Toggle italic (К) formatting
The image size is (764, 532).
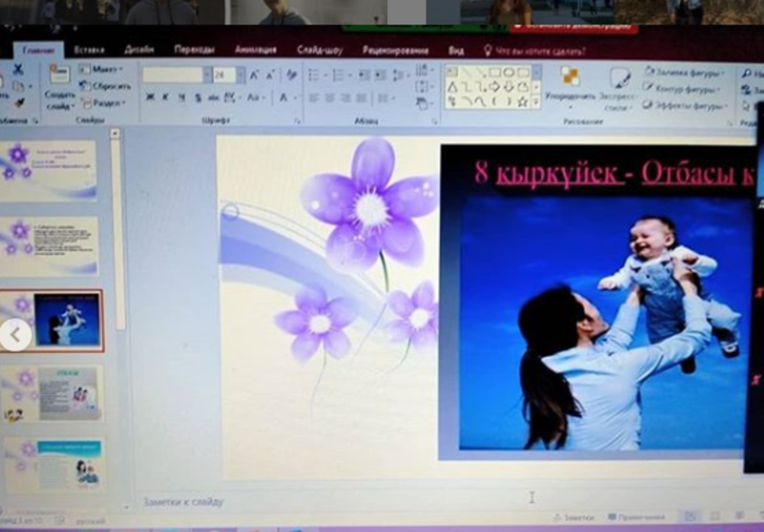click(x=166, y=97)
